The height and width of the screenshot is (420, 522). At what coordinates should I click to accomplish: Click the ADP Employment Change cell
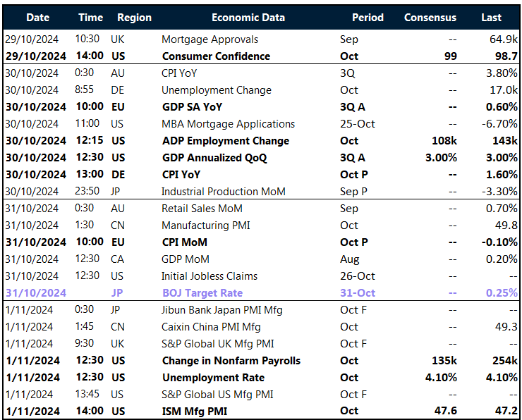(225, 141)
